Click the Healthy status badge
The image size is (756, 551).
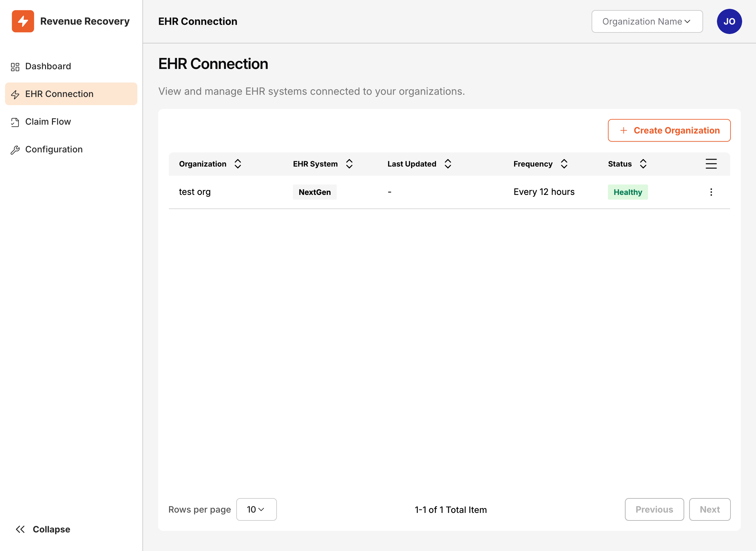point(627,192)
